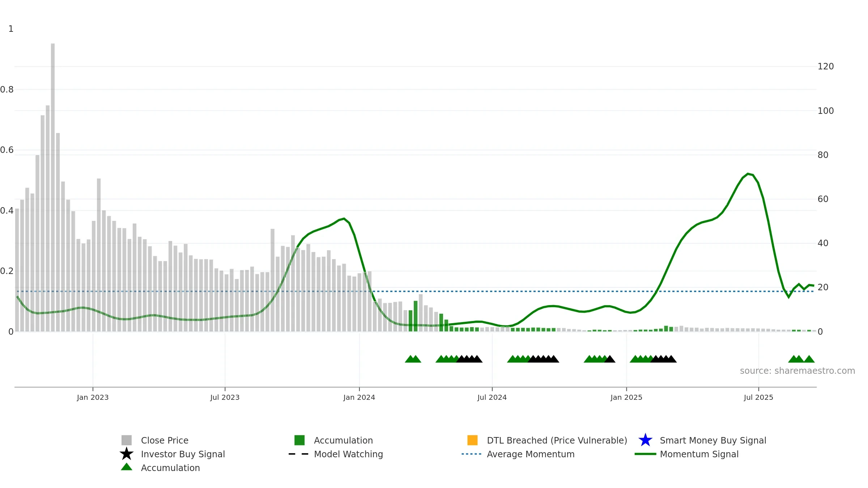Screen dimensions: 868x488
Task: Click the momentum line peak near mid-2025
Action: (748, 174)
